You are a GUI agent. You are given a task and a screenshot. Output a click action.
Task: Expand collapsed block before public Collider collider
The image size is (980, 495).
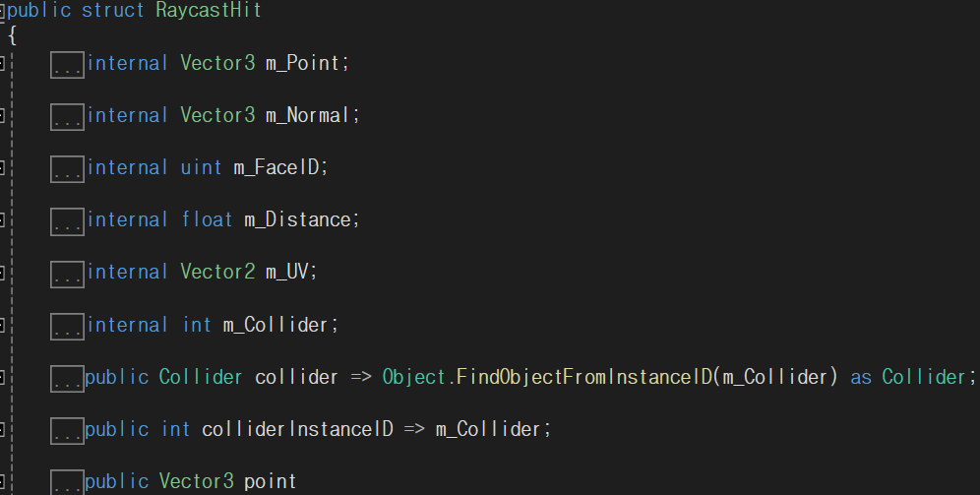68,379
